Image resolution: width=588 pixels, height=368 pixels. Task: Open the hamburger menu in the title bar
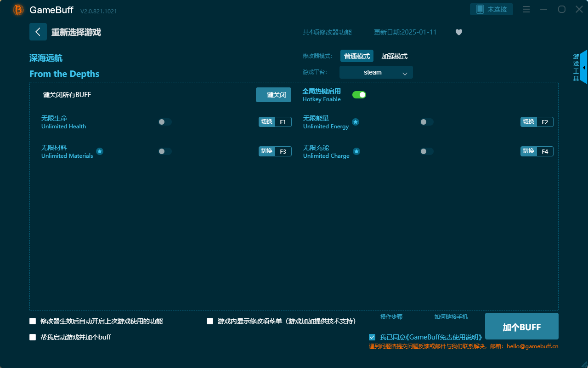tap(526, 9)
